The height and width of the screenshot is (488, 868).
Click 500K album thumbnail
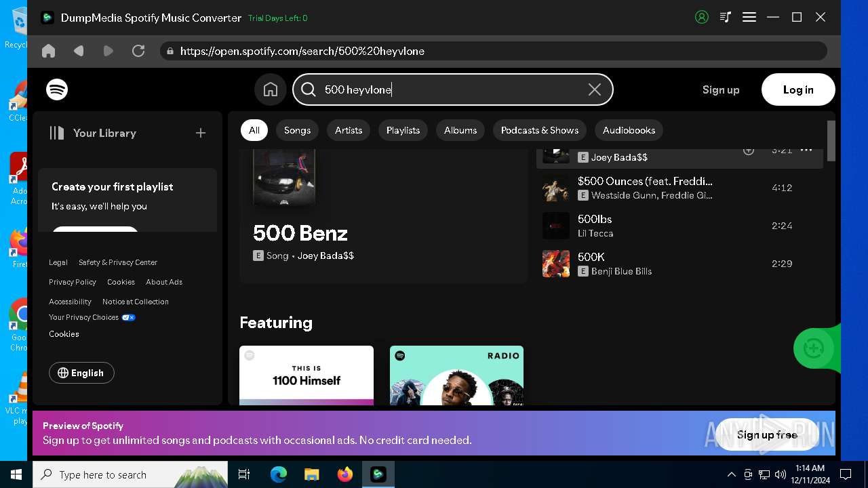coord(556,264)
